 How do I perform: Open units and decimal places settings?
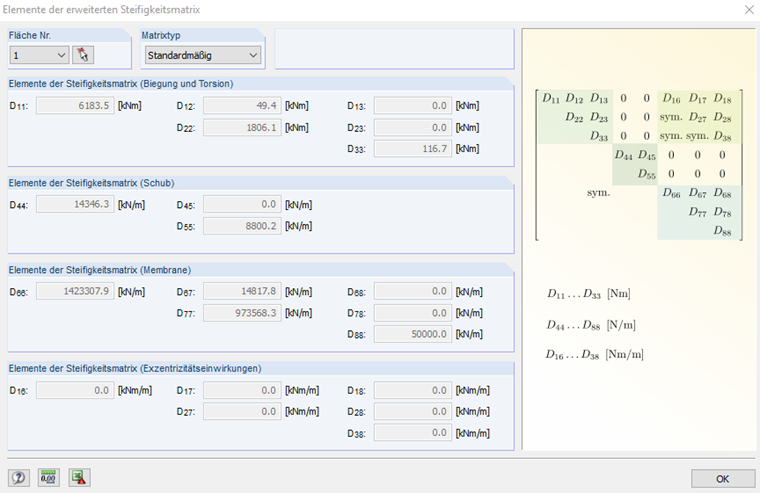[x=48, y=477]
